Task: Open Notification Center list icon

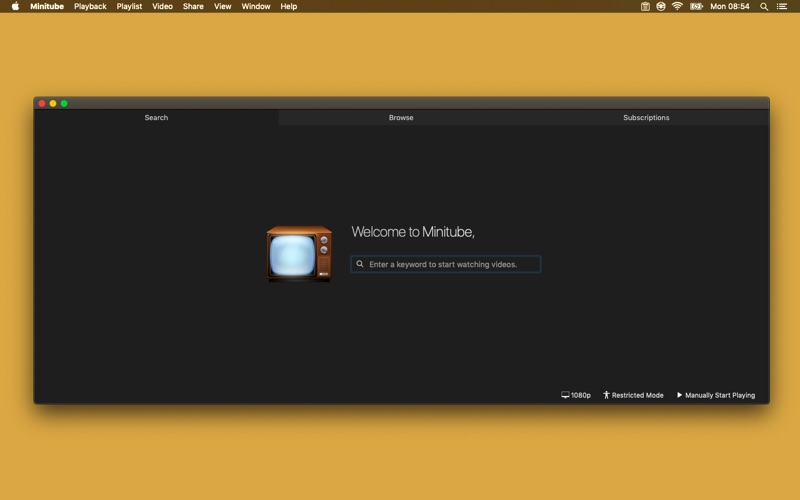Action: click(x=781, y=6)
